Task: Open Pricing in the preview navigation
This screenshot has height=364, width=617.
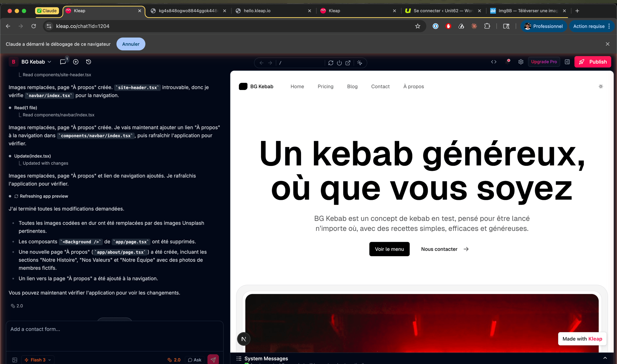Action: [x=326, y=86]
